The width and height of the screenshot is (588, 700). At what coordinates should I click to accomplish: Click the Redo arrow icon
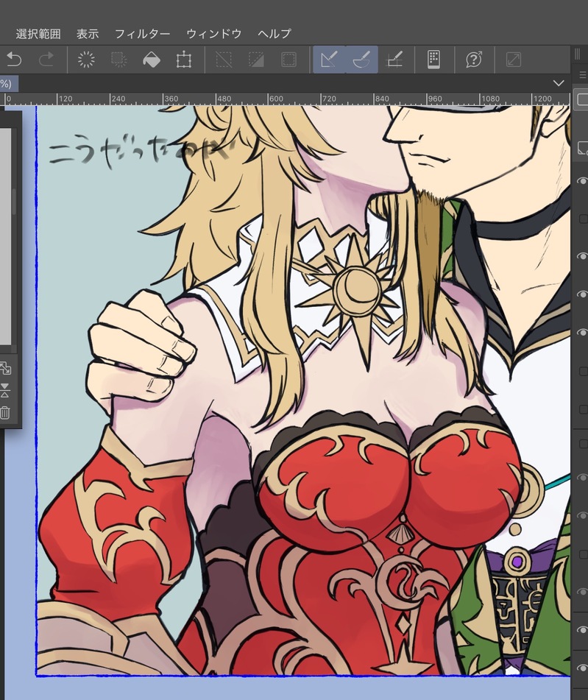46,60
